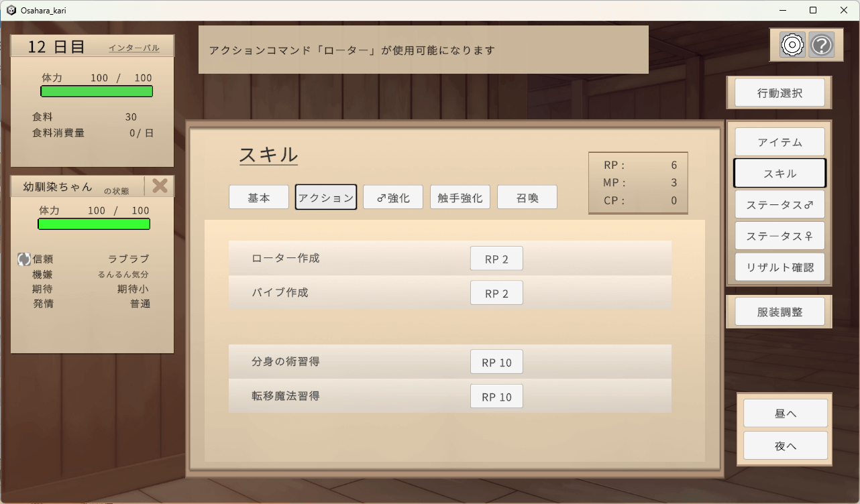The height and width of the screenshot is (504, 860).
Task: Select the アクション skill tab
Action: [x=326, y=198]
